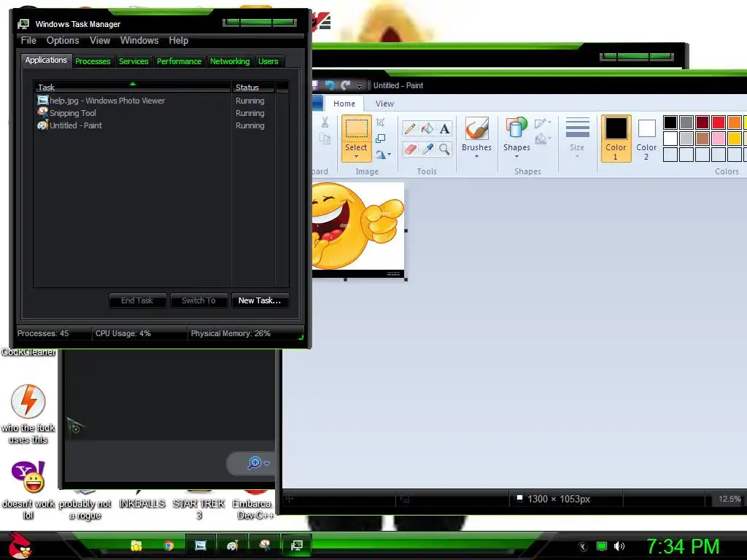Click the zoom magnifier in Photo Viewer
The width and height of the screenshot is (747, 560).
pos(255,463)
